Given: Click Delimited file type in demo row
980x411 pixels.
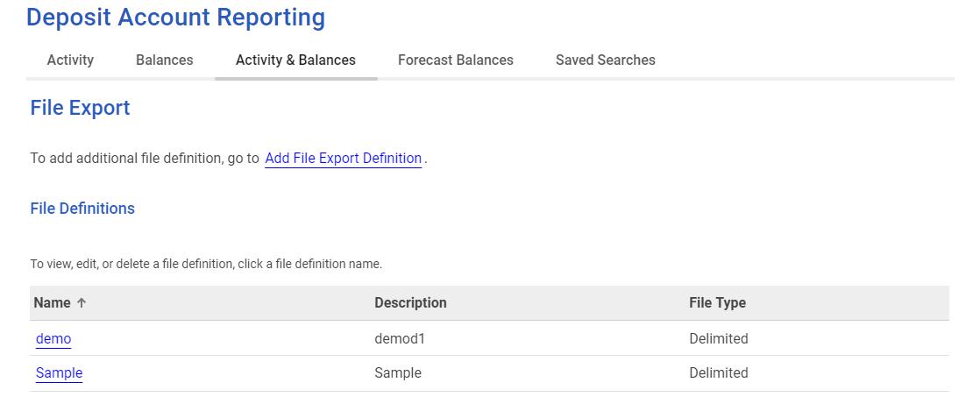Looking at the screenshot, I should tap(718, 339).
